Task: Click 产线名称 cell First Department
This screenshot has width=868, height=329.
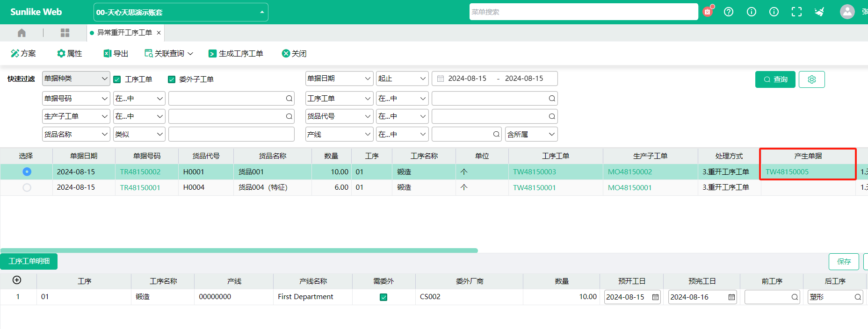Action: pyautogui.click(x=312, y=297)
